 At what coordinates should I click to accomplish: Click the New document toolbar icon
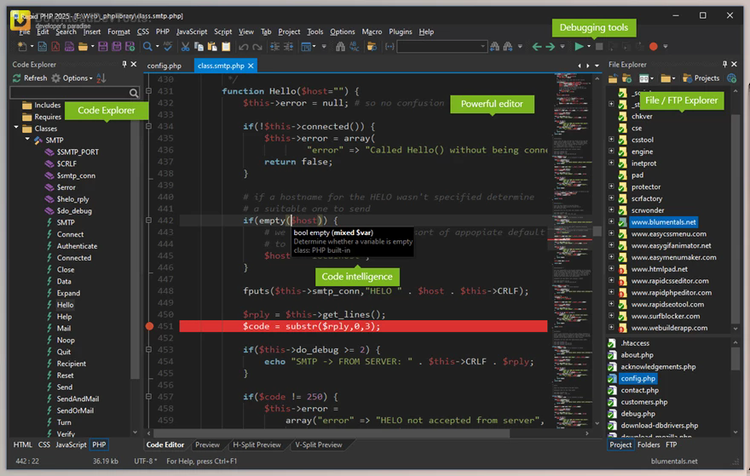[x=22, y=46]
